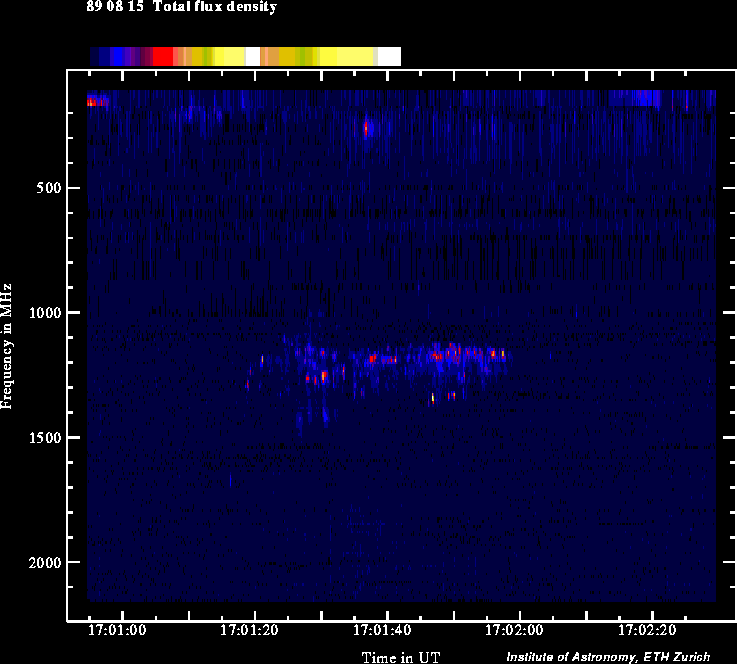This screenshot has height=664, width=737.
Task: Pick the blue segment of the color scale bar
Action: pos(117,56)
